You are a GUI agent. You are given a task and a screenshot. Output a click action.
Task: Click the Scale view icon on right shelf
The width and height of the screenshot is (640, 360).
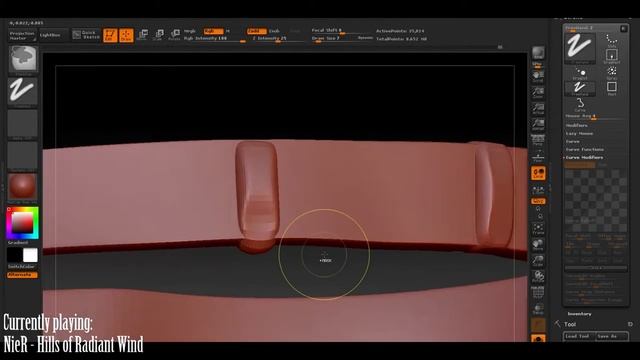coord(538,260)
